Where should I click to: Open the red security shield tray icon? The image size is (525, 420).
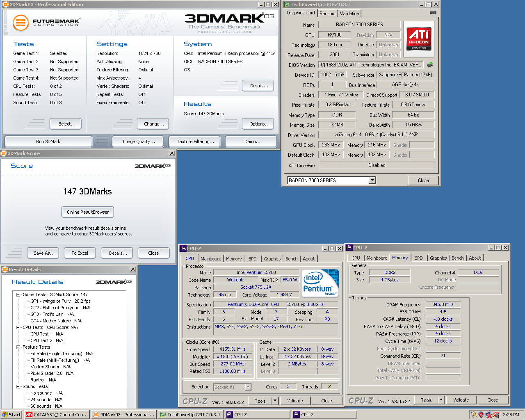click(481, 415)
